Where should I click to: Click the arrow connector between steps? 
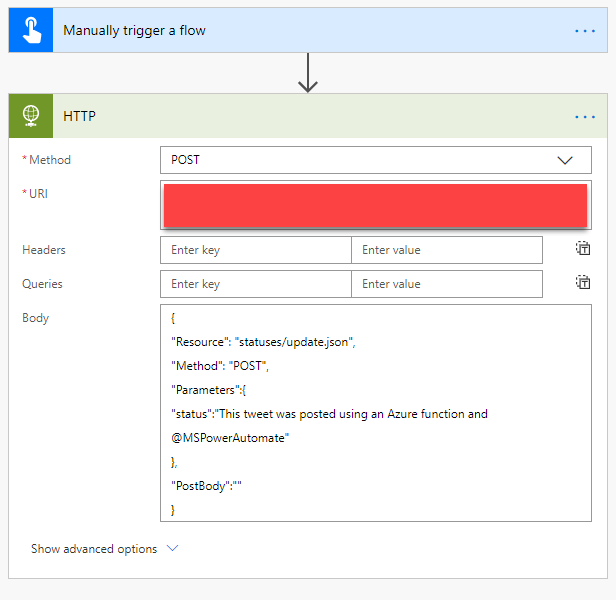[308, 73]
